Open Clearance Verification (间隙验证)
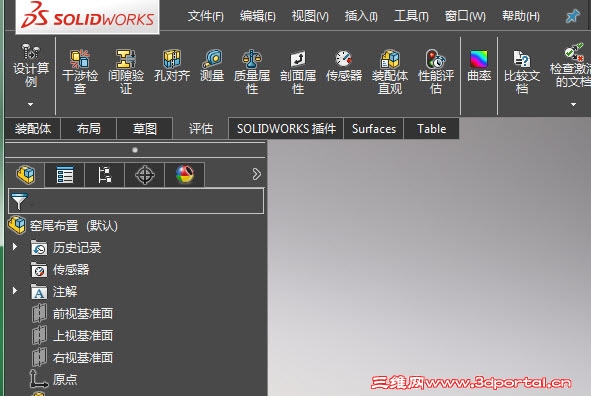This screenshot has width=591, height=396. (x=126, y=72)
